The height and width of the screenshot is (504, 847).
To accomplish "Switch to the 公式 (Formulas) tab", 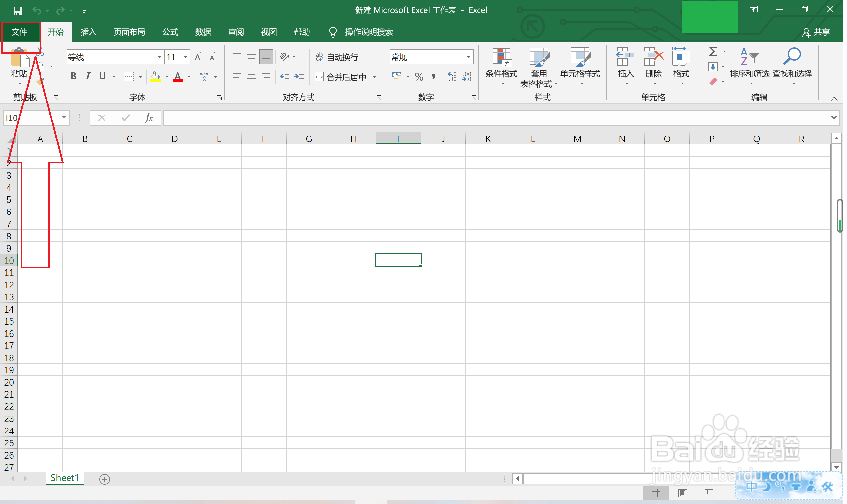I will click(x=171, y=32).
